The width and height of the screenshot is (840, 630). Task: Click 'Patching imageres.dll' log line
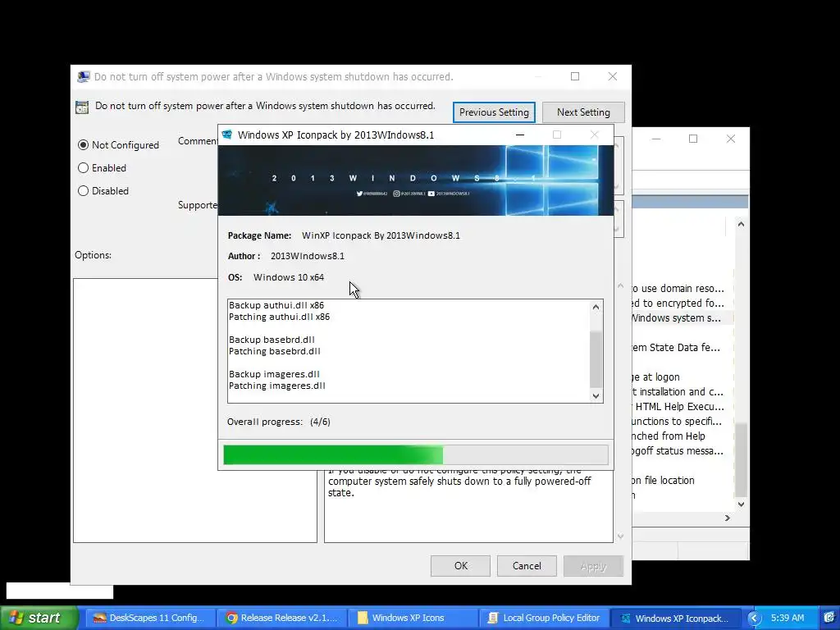click(277, 386)
